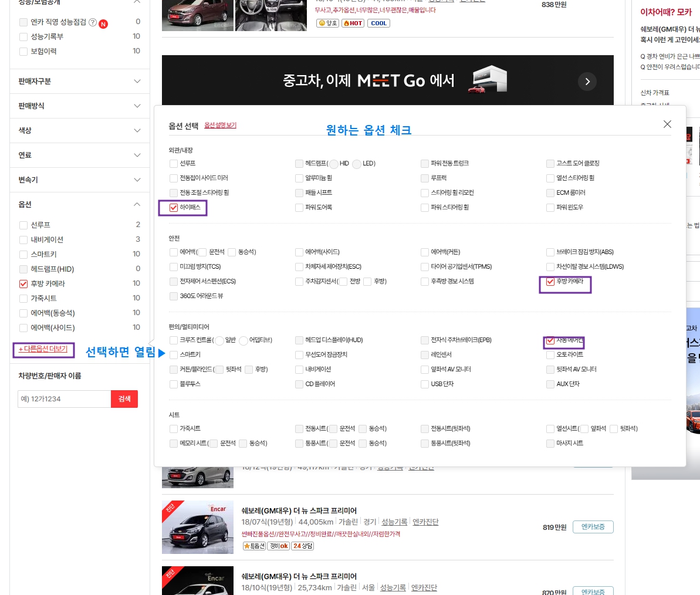Check 가죽시트 in the popup 시트 group
This screenshot has width=700, height=595.
pyautogui.click(x=174, y=428)
